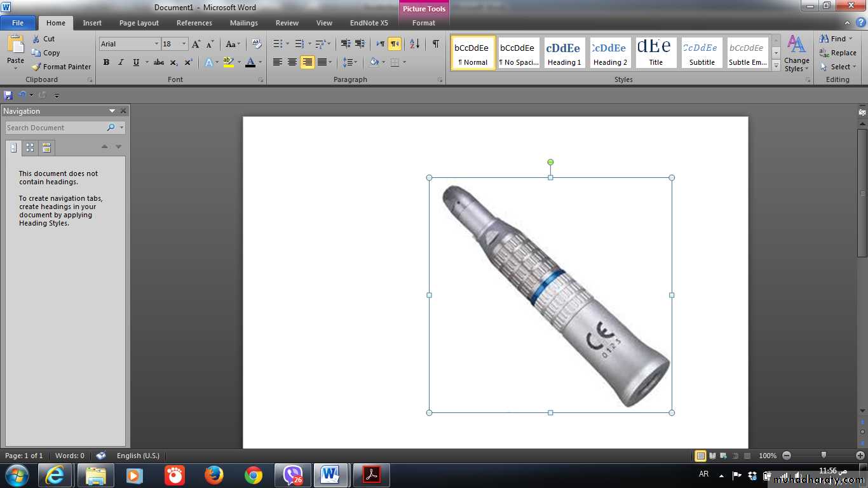Expand the font size dropdown
This screenshot has height=488, width=868.
[x=184, y=44]
